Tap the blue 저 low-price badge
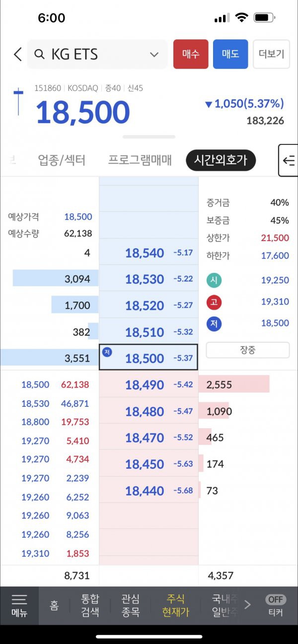Viewport: 298px width, 644px height. (215, 323)
